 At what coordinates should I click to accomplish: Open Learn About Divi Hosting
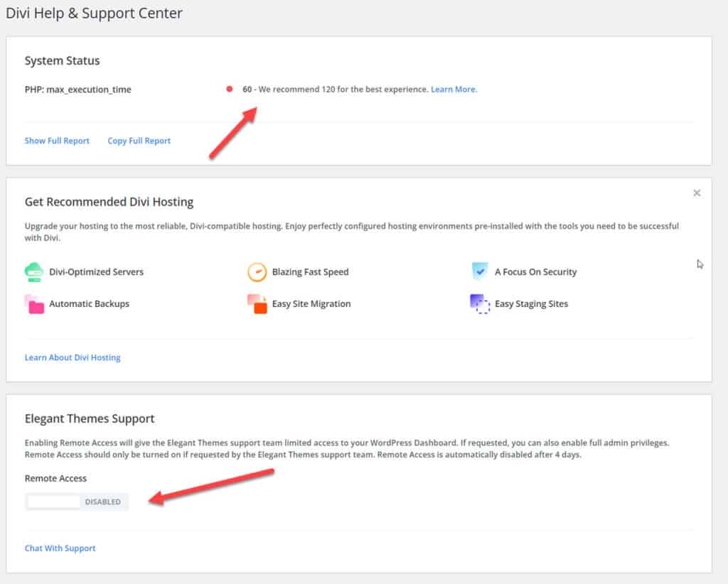[73, 357]
